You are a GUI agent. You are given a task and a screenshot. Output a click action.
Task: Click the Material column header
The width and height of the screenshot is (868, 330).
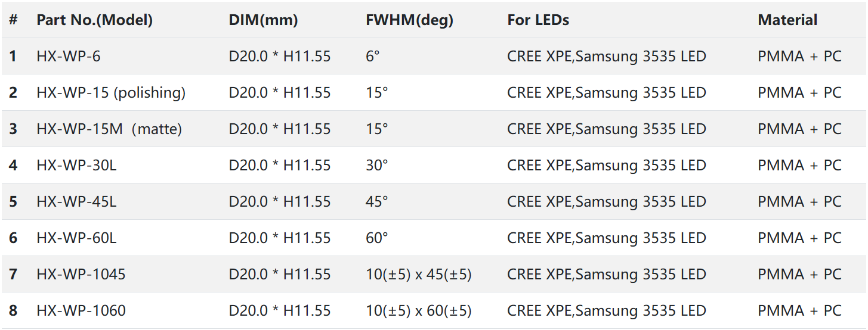click(x=787, y=20)
